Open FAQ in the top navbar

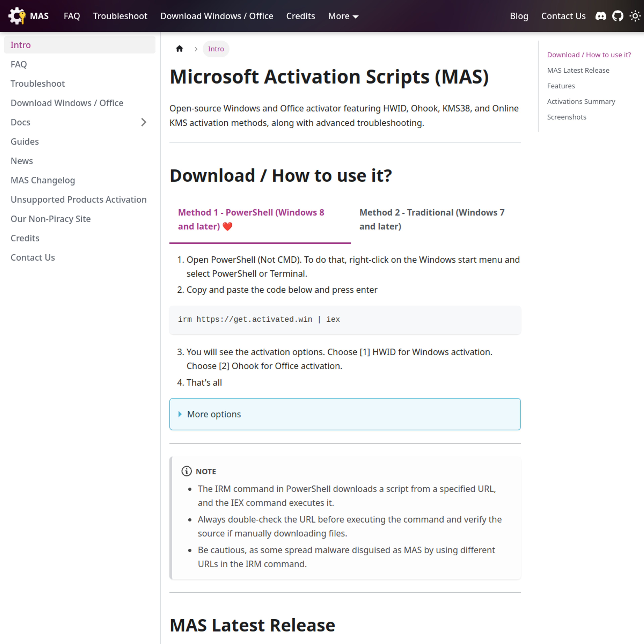72,16
